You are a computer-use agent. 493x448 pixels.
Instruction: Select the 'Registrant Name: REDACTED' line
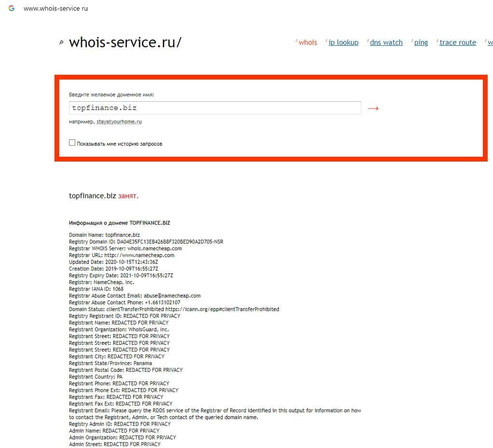(119, 323)
